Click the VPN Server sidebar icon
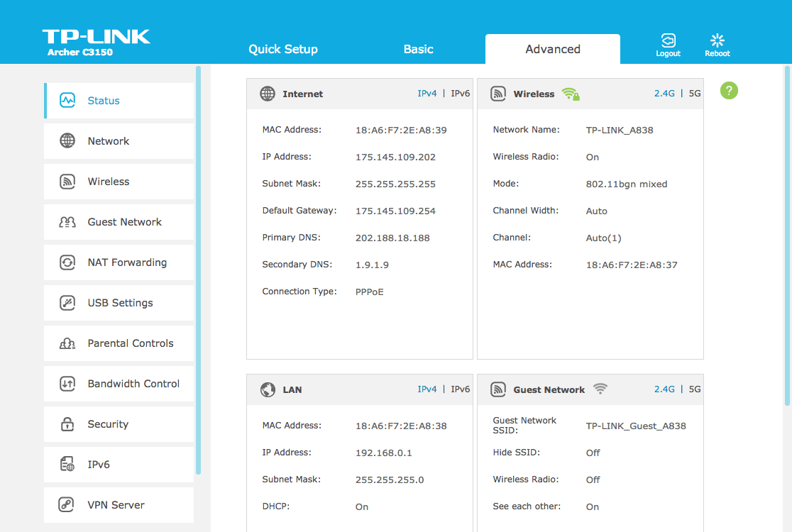792x532 pixels. [67, 505]
